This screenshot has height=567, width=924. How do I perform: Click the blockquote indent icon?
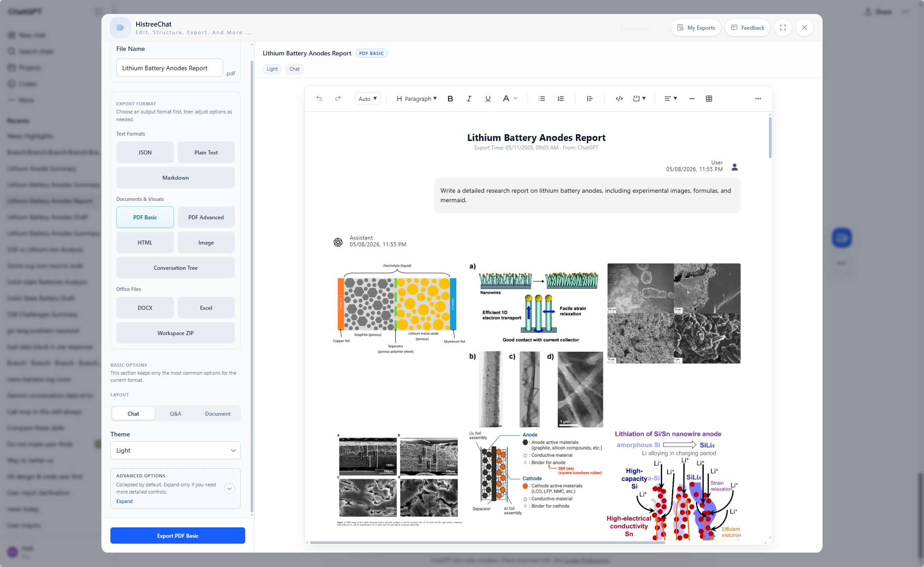(590, 99)
